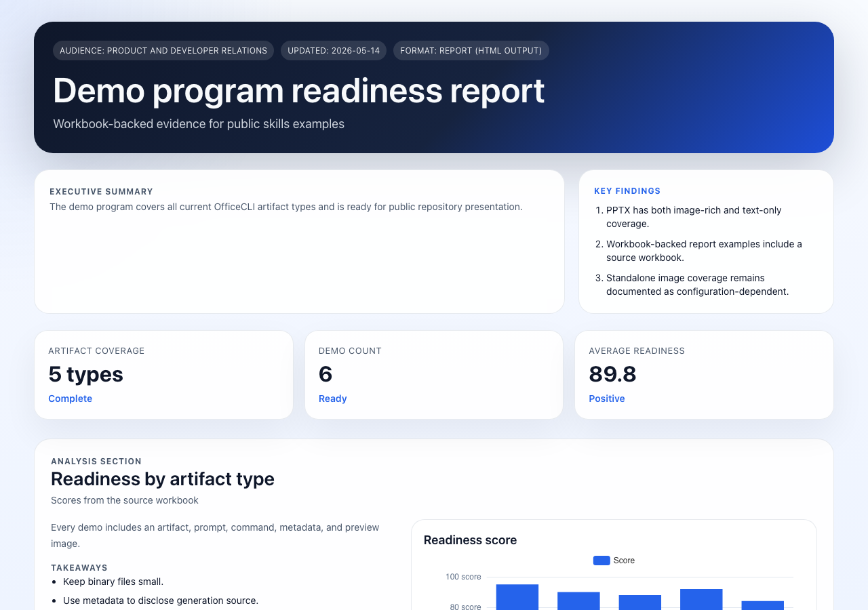Click the Takeaways heading
The width and height of the screenshot is (868, 610).
(79, 568)
